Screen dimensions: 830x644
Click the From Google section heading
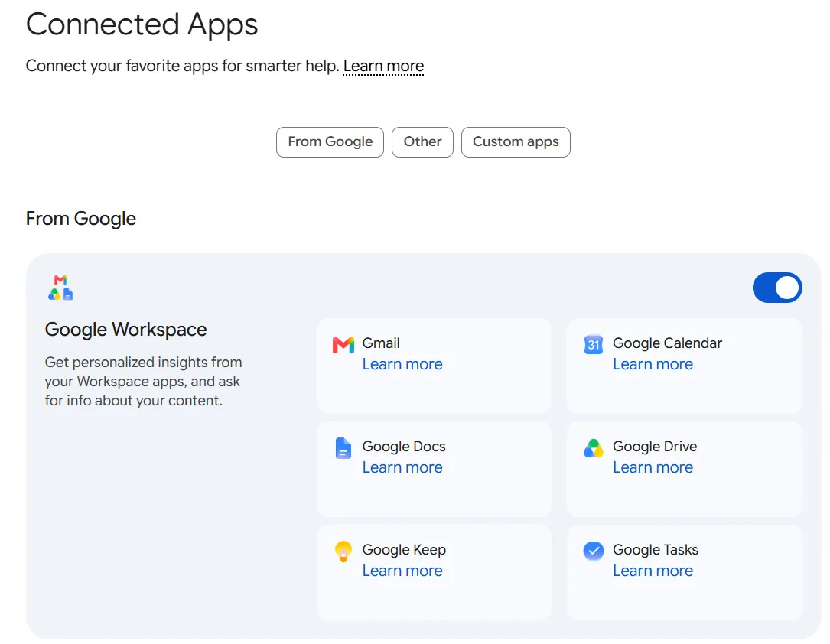click(x=81, y=219)
